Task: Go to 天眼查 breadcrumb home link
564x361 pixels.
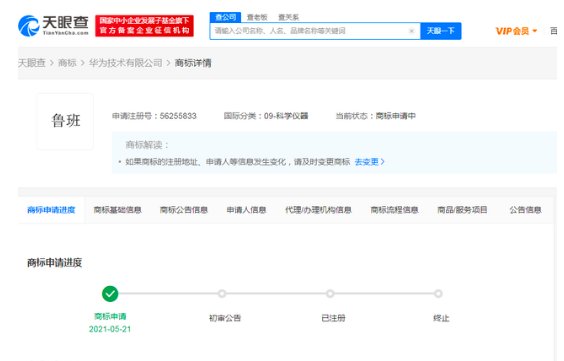Action: tap(32, 63)
